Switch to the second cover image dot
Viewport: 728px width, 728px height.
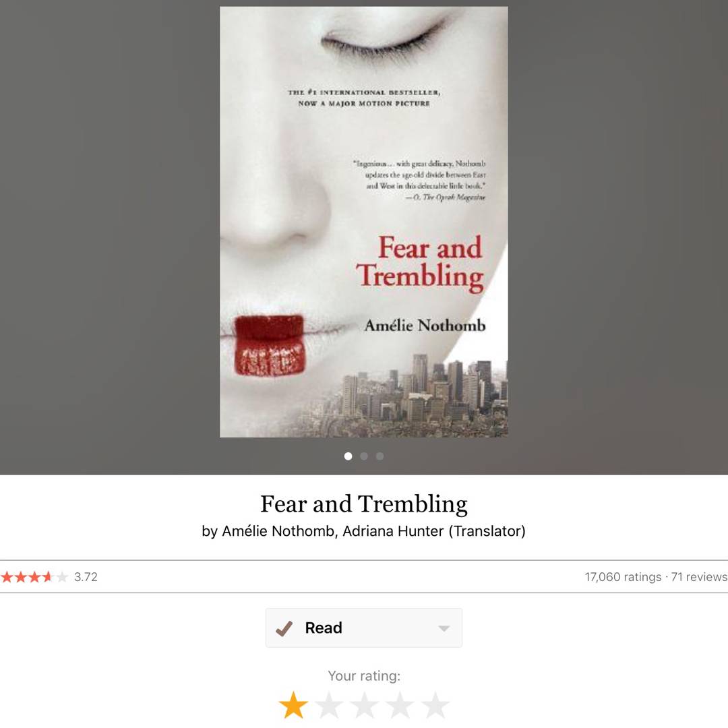(364, 456)
